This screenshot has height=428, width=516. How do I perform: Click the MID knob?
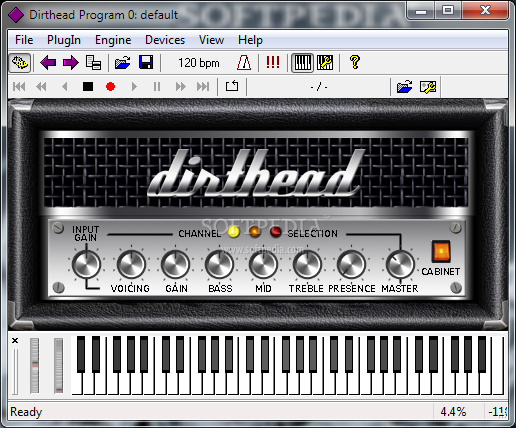[263, 264]
